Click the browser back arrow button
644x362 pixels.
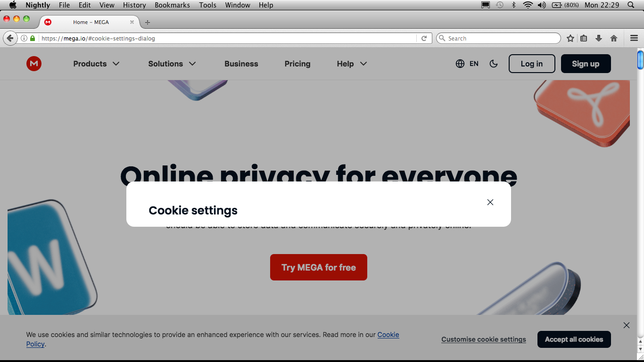point(10,38)
